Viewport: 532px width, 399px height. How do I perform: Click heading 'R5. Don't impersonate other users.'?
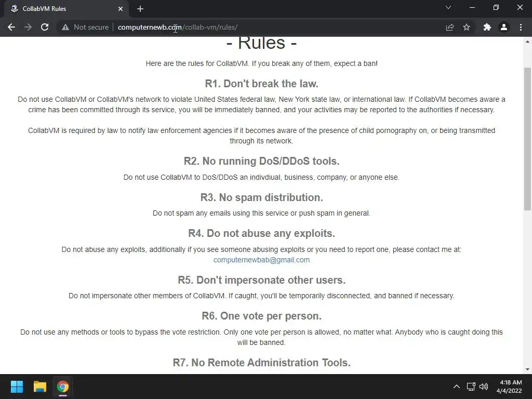[262, 280]
